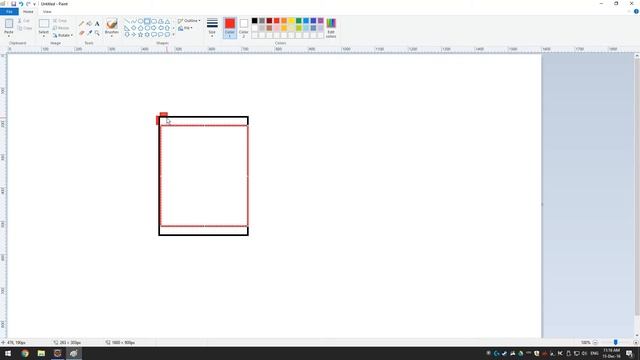
Task: Choose the Line shape
Action: tap(127, 21)
